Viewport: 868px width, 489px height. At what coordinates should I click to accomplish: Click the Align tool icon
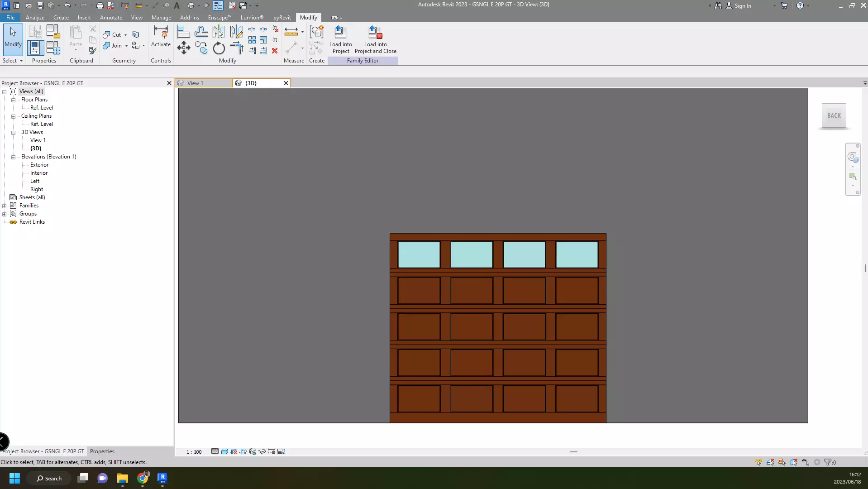click(x=183, y=32)
